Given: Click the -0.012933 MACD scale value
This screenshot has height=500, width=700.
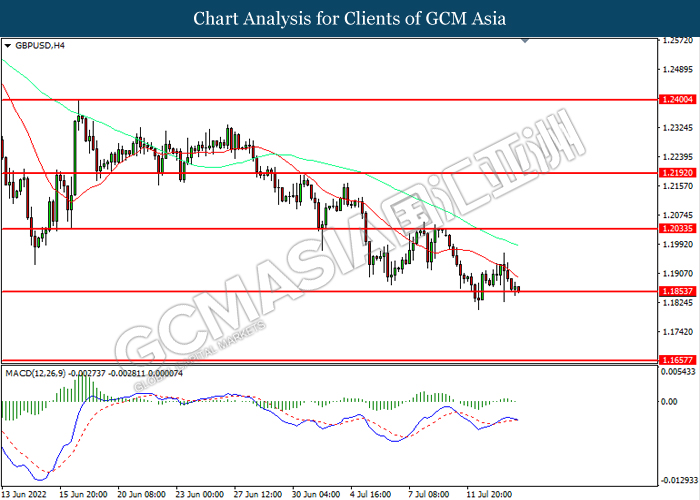Looking at the screenshot, I should click(679, 480).
